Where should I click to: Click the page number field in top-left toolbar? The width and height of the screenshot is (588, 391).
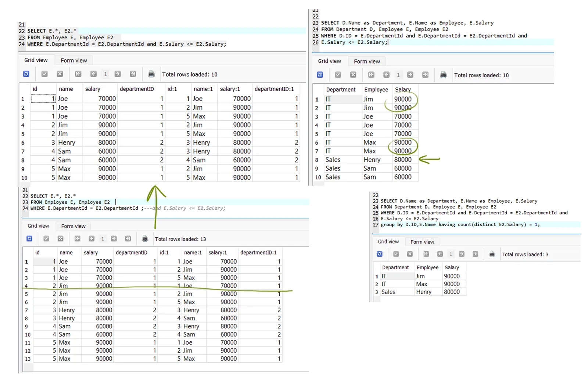pyautogui.click(x=105, y=74)
